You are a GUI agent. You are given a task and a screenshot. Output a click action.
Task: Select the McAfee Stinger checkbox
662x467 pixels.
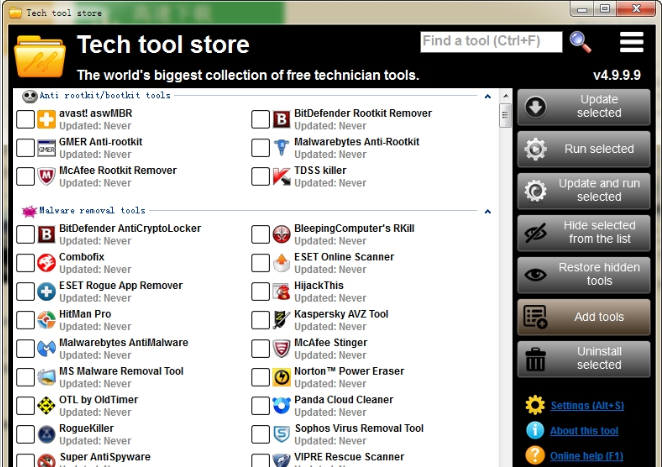(260, 349)
